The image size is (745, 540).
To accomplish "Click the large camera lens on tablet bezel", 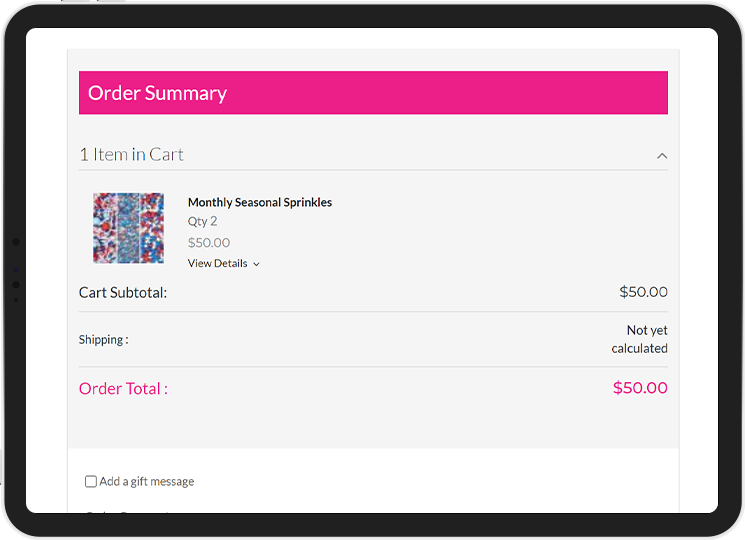I will click(16, 242).
